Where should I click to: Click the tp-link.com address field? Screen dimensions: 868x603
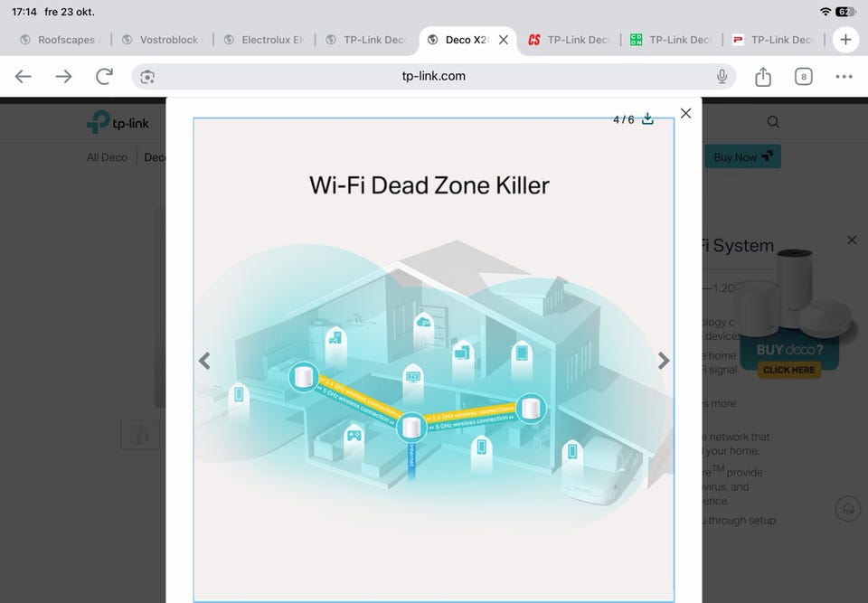click(433, 77)
